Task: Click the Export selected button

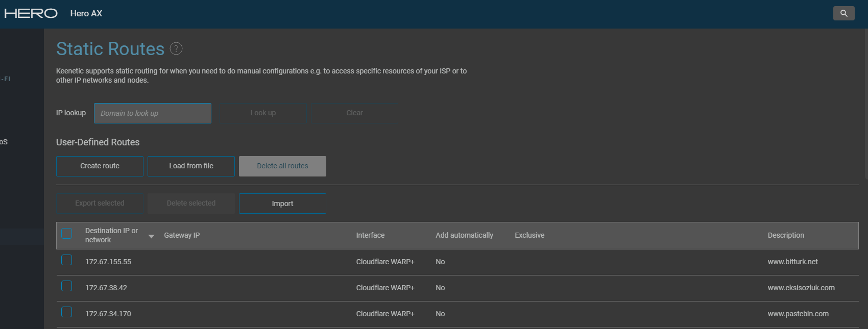Action: 100,204
